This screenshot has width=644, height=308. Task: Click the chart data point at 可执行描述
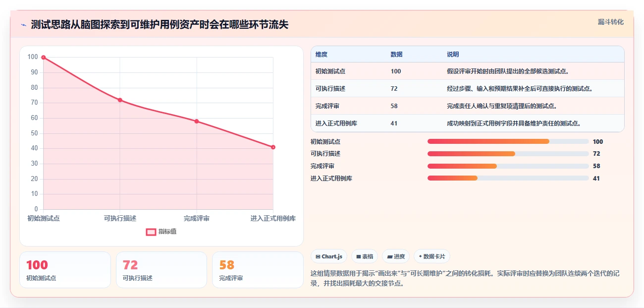120,100
